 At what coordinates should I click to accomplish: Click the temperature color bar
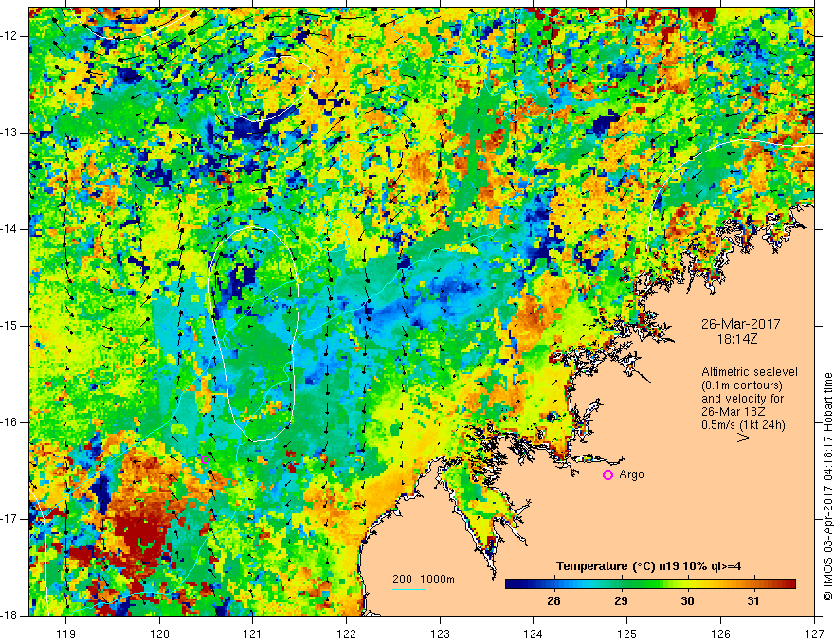click(x=650, y=584)
